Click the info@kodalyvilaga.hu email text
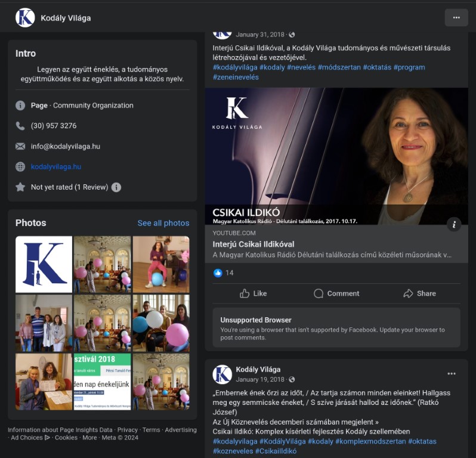 pyautogui.click(x=65, y=146)
